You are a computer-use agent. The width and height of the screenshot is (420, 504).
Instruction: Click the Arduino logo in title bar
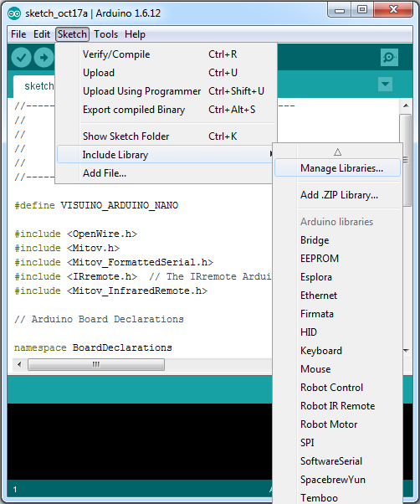14,13
